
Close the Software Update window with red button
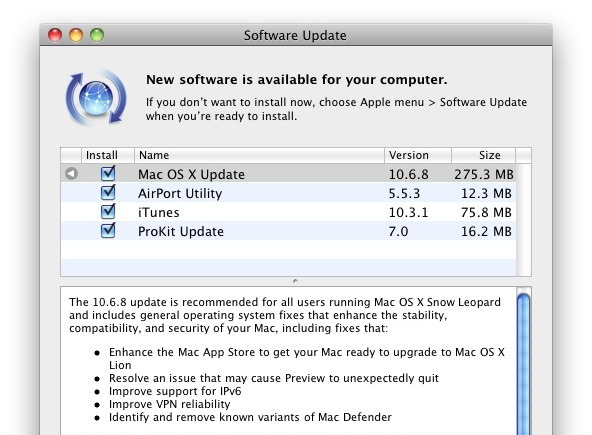point(55,35)
